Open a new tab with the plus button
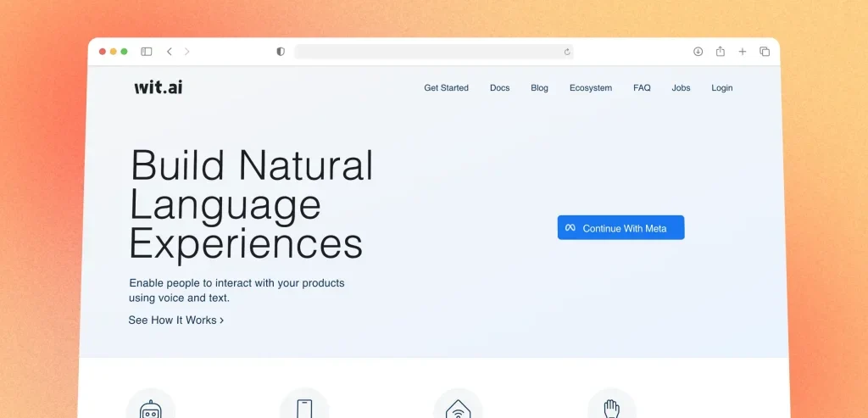 click(x=743, y=52)
